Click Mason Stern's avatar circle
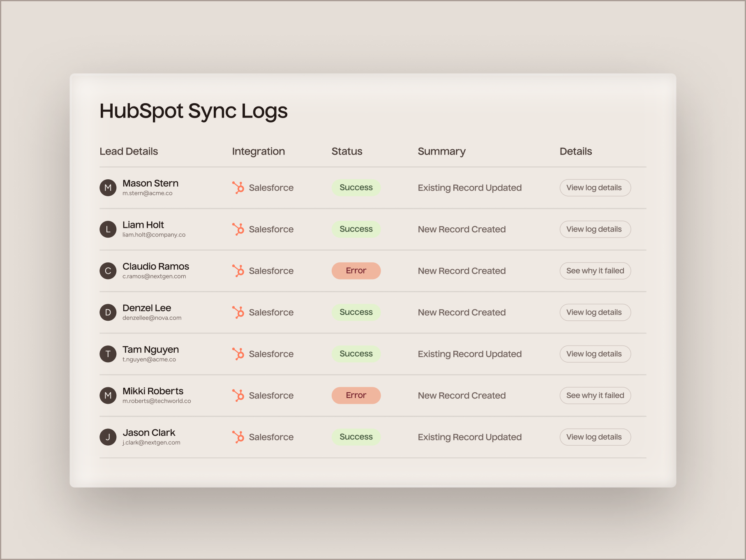746x560 pixels. coord(108,187)
